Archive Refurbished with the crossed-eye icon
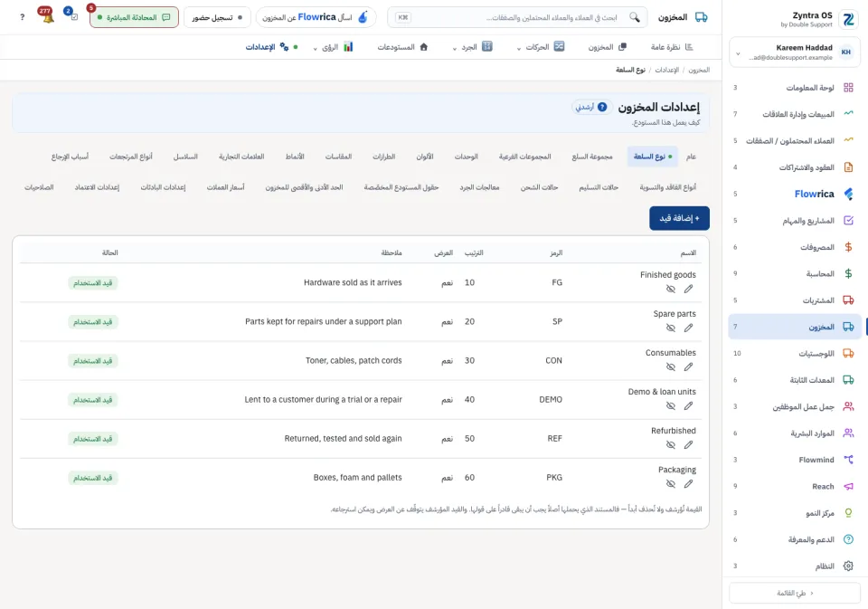 [x=670, y=444]
